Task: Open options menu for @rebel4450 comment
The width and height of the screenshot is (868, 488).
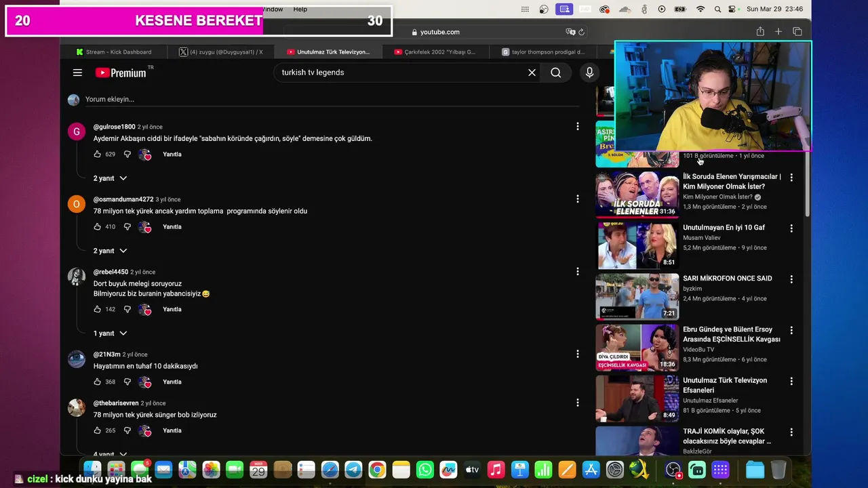Action: pyautogui.click(x=578, y=272)
